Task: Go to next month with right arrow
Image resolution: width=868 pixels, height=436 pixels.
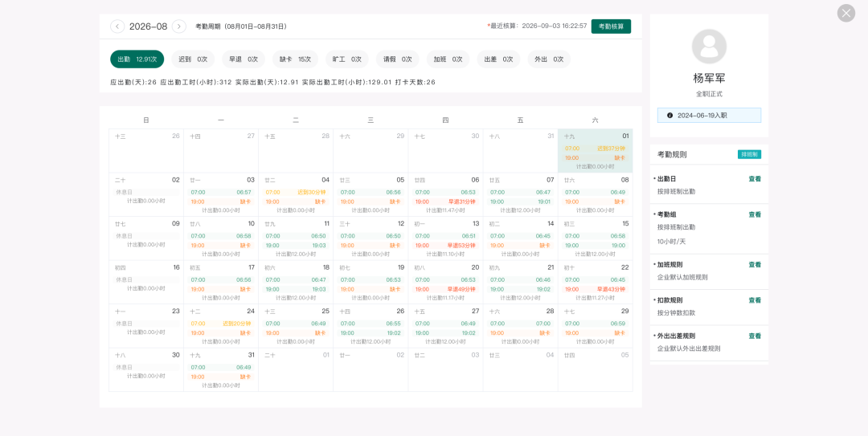Action: 178,26
